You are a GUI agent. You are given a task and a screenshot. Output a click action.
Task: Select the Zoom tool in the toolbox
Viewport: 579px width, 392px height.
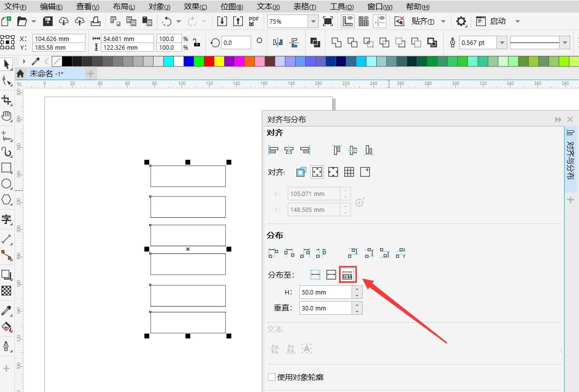pos(7,116)
